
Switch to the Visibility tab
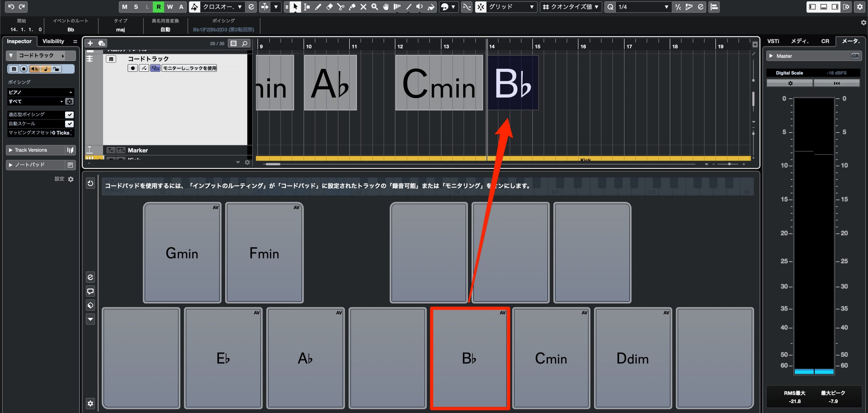pos(53,41)
